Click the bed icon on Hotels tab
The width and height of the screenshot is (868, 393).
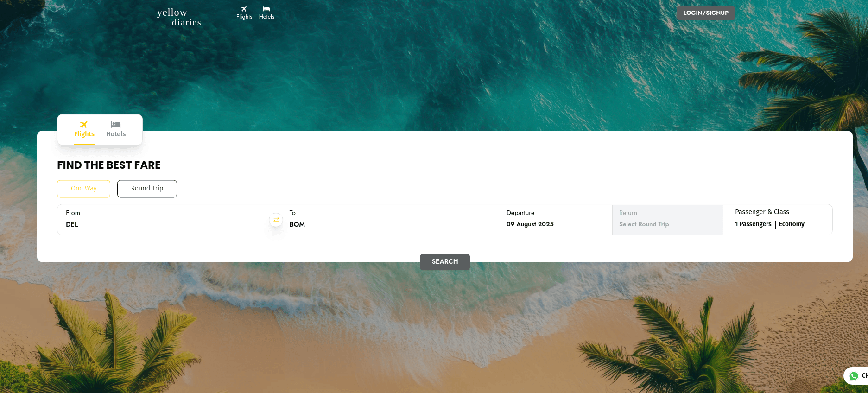tap(116, 125)
